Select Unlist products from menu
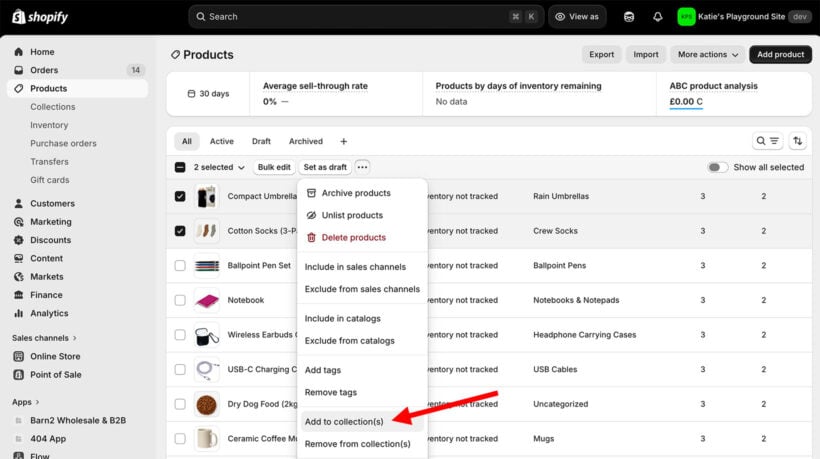The height and width of the screenshot is (459, 820). point(362,215)
